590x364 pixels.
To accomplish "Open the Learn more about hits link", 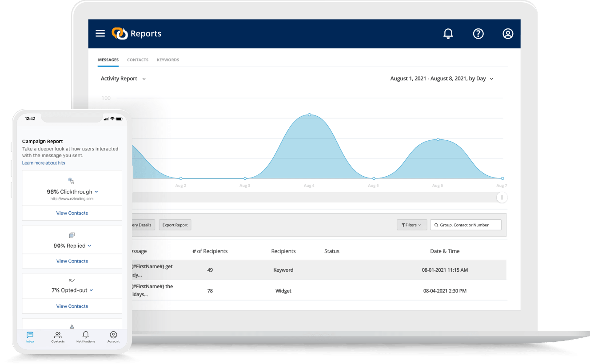I will (44, 163).
